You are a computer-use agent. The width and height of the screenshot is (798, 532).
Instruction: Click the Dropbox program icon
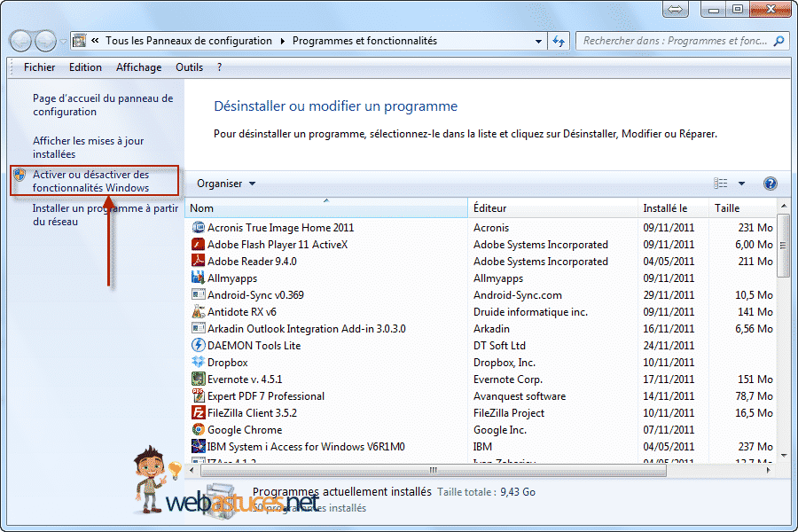[199, 363]
